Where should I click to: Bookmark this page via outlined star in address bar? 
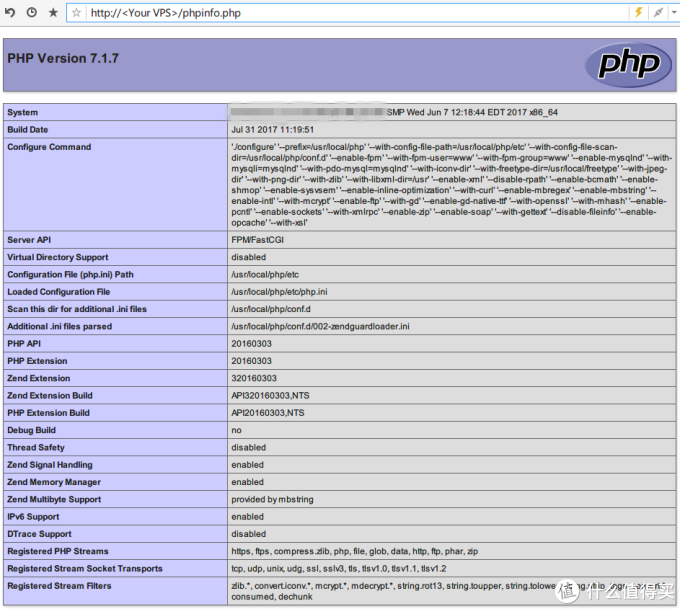77,13
